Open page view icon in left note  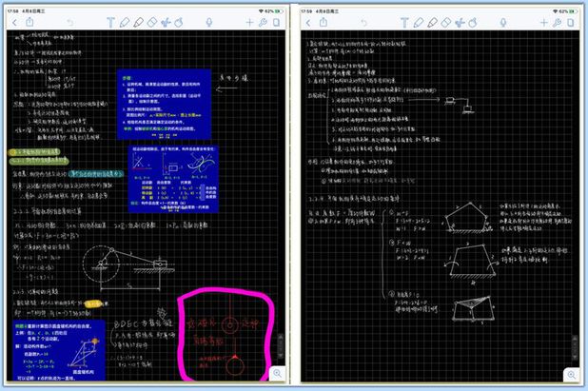(278, 21)
